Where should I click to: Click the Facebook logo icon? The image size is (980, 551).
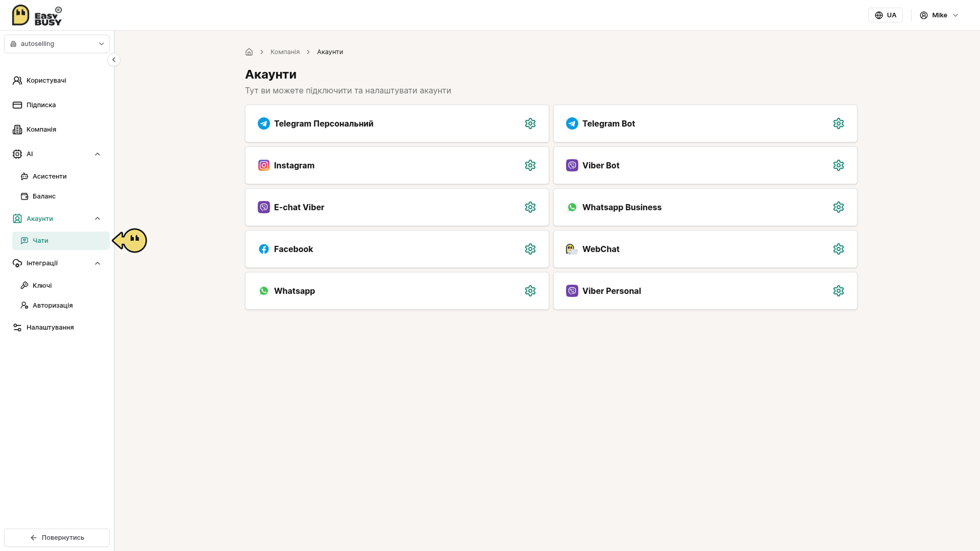264,249
